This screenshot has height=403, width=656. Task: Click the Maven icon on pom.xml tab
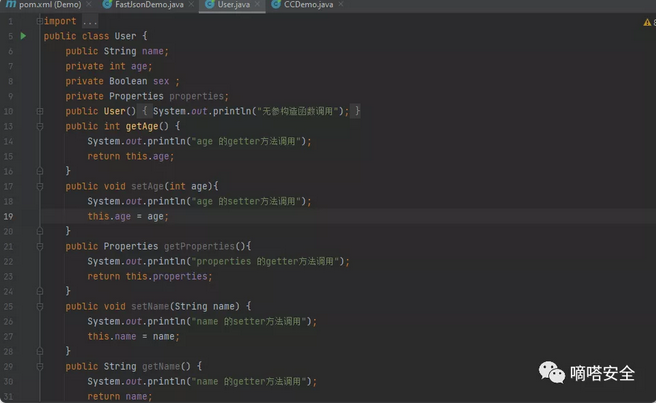pyautogui.click(x=10, y=5)
